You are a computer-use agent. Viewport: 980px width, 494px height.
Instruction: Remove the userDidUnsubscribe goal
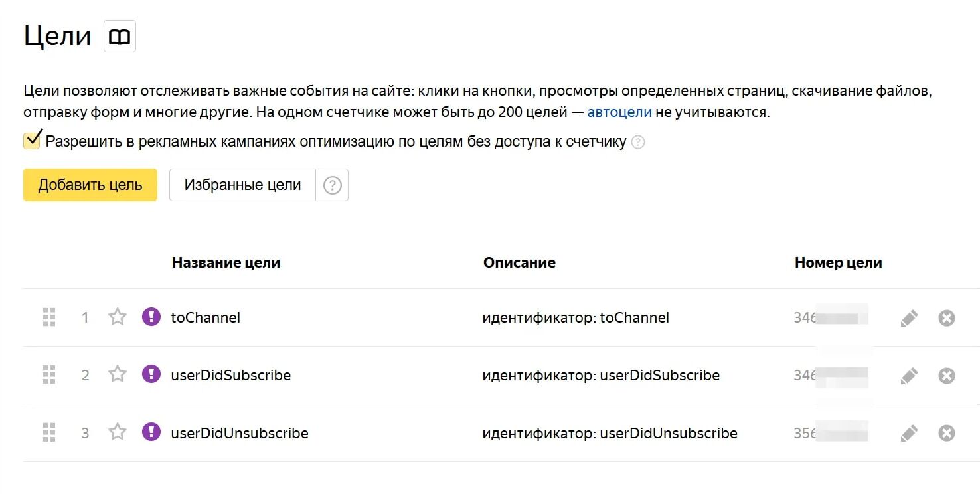click(947, 434)
